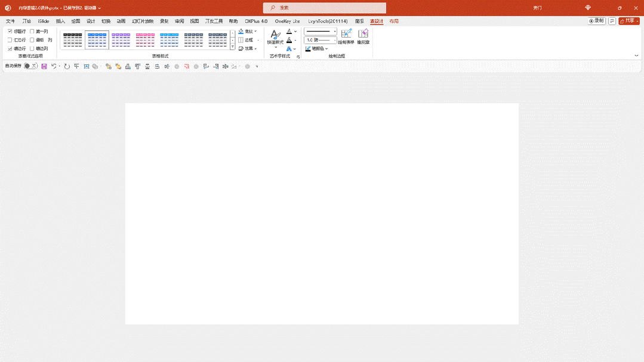Open the comments icon near the Share button
Viewport: 644px width, 362px height.
coord(612,21)
